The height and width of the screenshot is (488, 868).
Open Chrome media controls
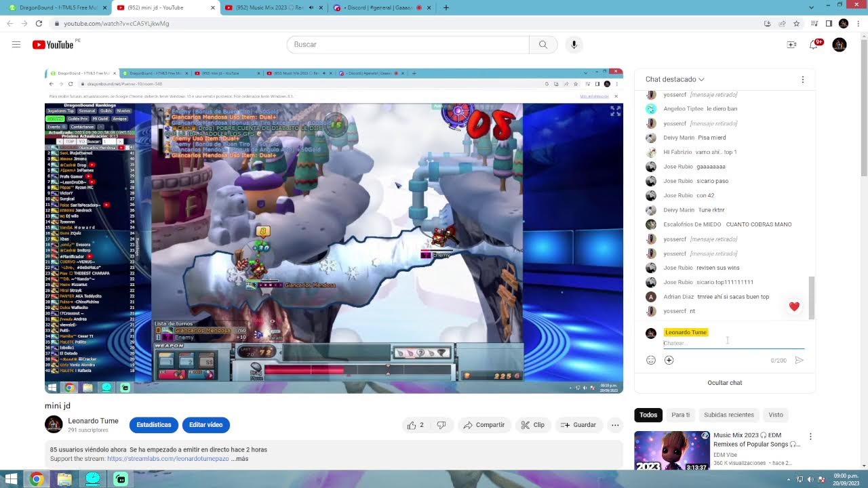(x=814, y=23)
